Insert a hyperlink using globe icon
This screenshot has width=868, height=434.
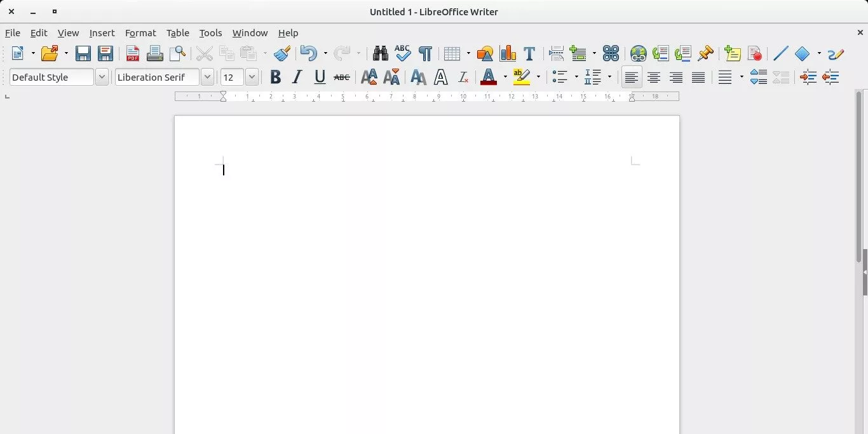(x=638, y=53)
